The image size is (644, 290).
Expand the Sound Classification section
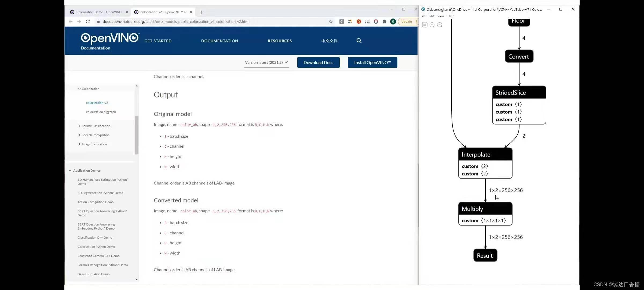click(79, 126)
